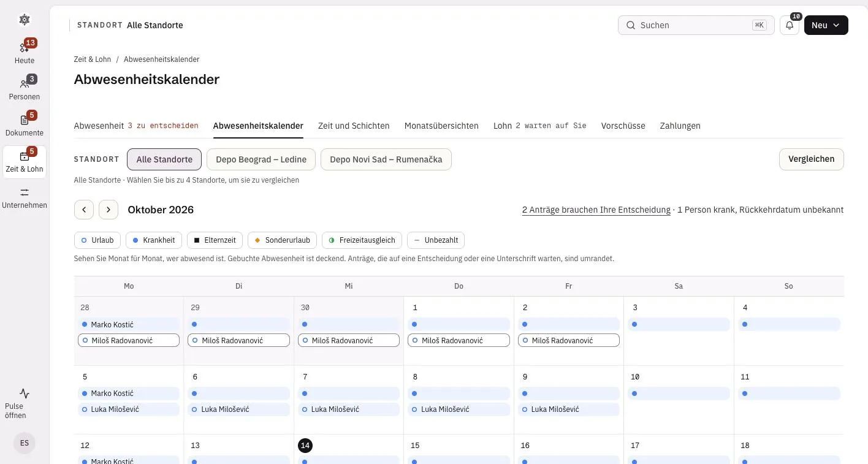Open the Zahlungen tab
Screen dimensions: 868x464
point(680,126)
